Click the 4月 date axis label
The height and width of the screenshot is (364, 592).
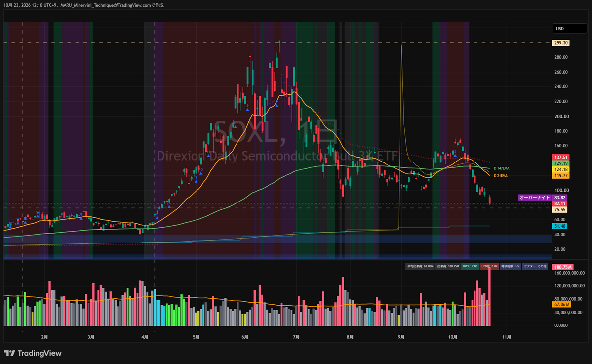click(145, 337)
